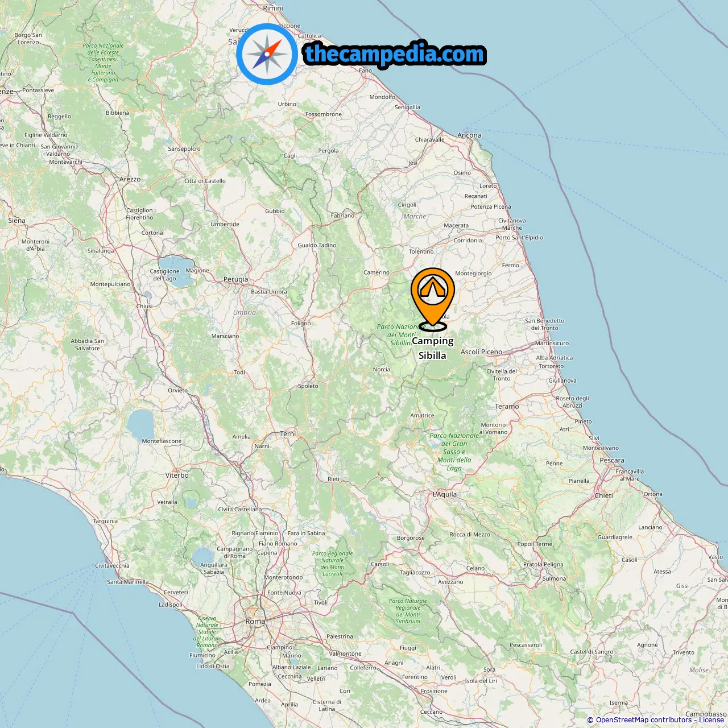This screenshot has width=728, height=728.
Task: Click the Teramo city label
Action: click(507, 407)
